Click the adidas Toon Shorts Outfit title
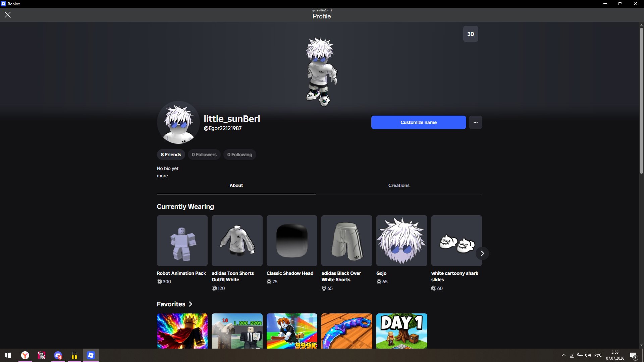 [233, 277]
